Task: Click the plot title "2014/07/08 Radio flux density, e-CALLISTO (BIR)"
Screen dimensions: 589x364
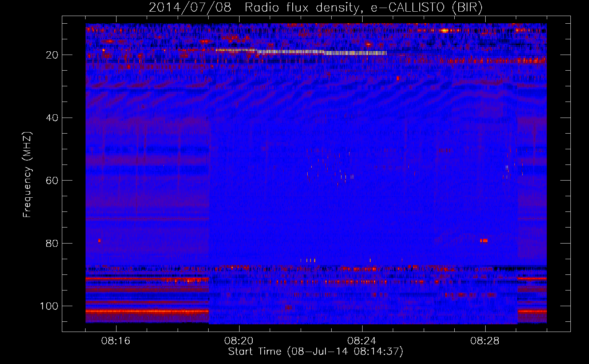Action: [316, 7]
